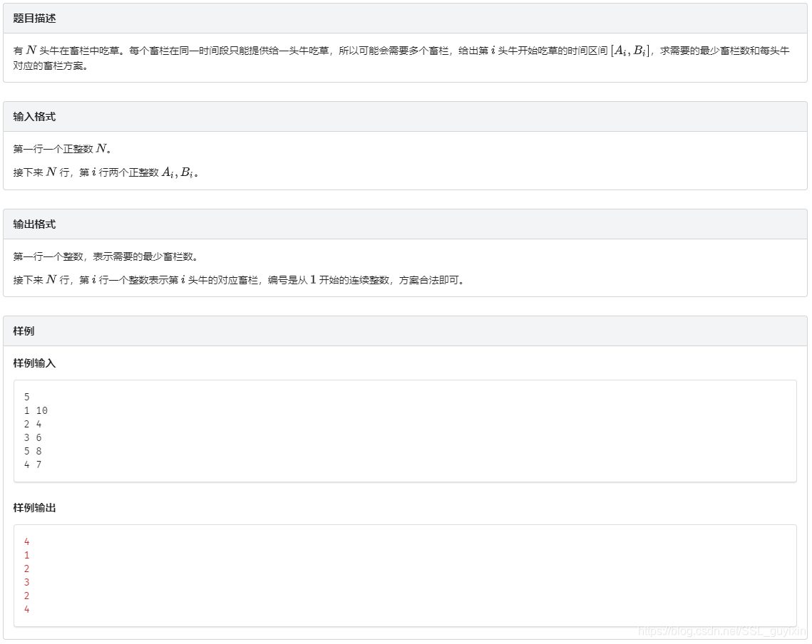This screenshot has height=644, width=812.
Task: Click the sample input line "4 7"
Action: point(33,464)
